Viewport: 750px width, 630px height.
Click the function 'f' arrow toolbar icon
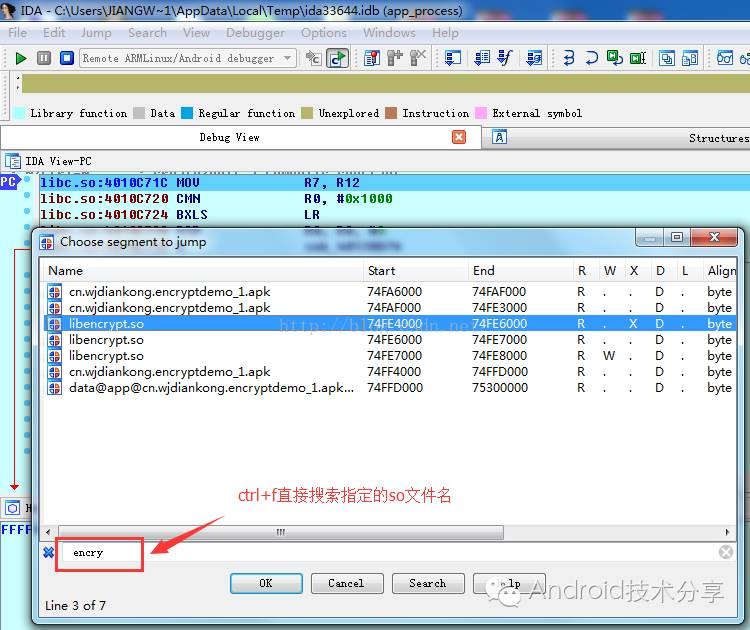(505, 58)
